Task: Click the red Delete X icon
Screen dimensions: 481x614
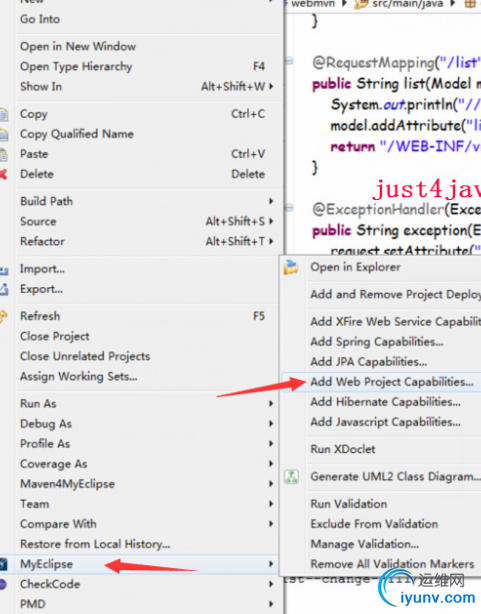Action: 3,174
